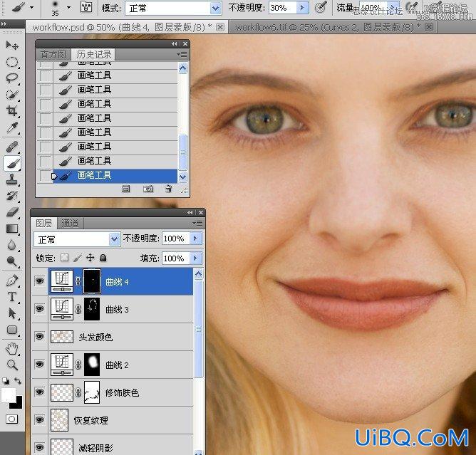Toggle Quick Mask mode
Image resolution: width=476 pixels, height=455 pixels.
tap(12, 419)
